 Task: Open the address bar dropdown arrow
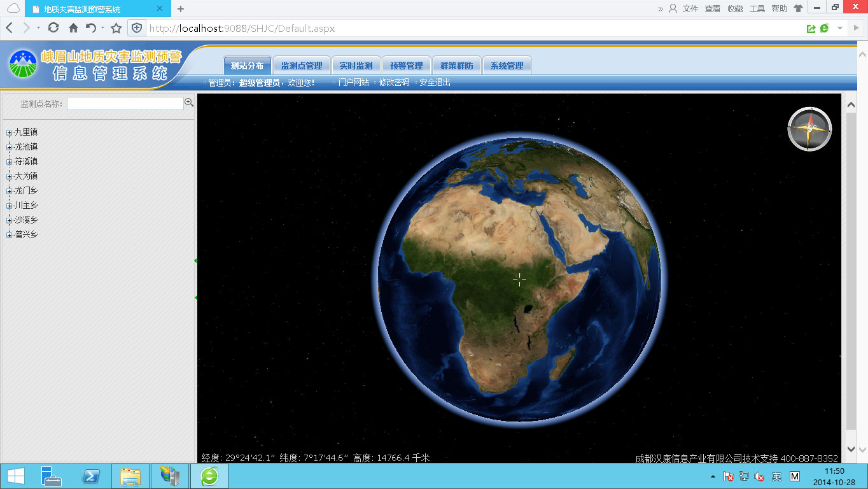click(x=840, y=29)
